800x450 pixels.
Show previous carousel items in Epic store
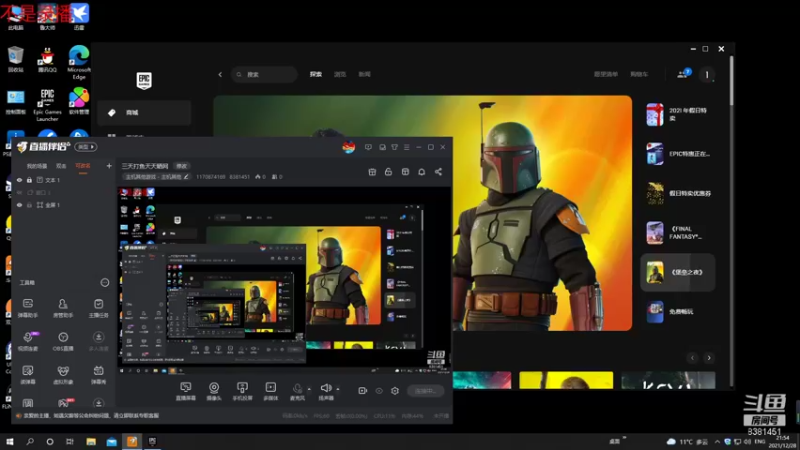point(692,358)
